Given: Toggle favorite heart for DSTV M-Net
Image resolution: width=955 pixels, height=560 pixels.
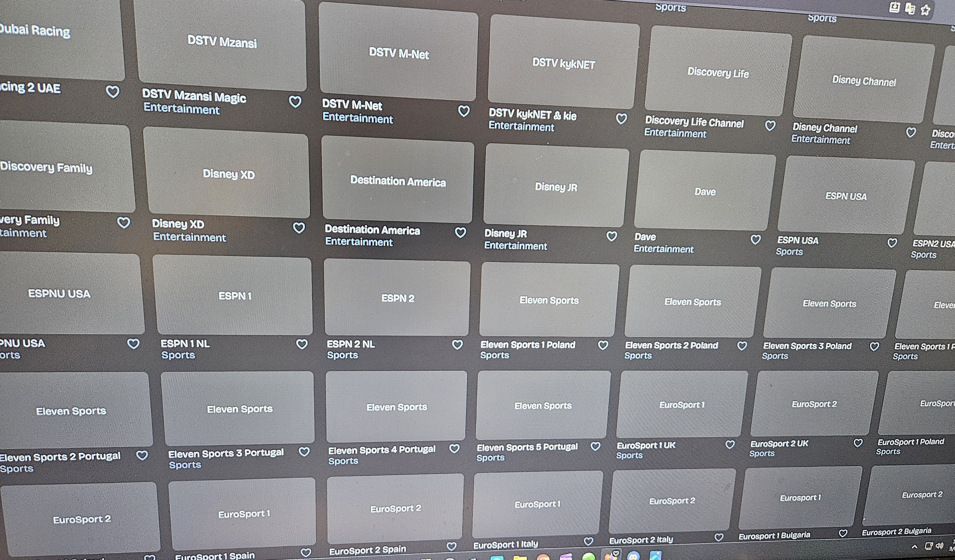Looking at the screenshot, I should click(464, 111).
